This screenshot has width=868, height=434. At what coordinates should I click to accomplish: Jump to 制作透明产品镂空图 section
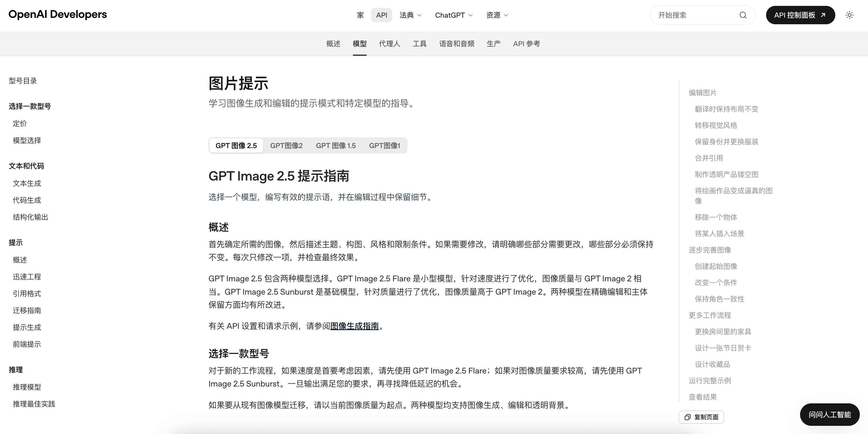(x=726, y=174)
